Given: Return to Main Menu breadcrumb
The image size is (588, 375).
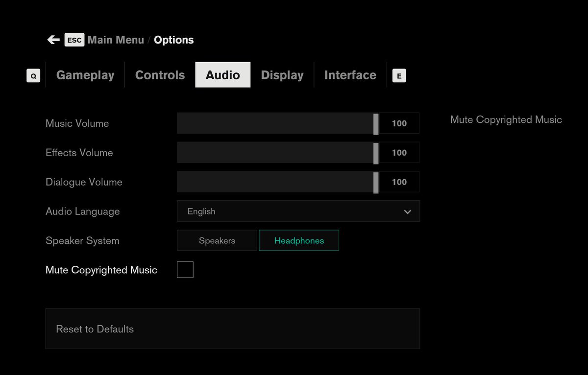Looking at the screenshot, I should pos(116,40).
